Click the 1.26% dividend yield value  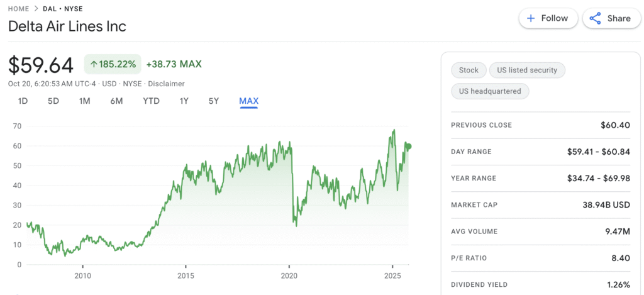[x=619, y=285]
